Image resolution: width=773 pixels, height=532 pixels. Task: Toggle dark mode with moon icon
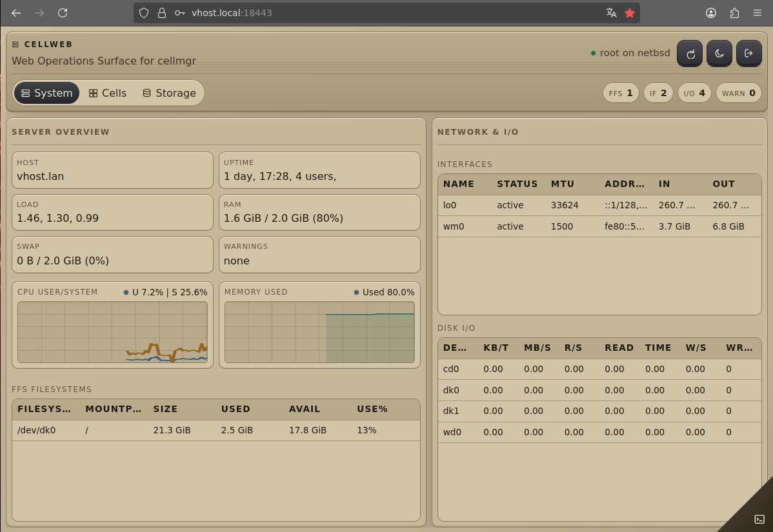pos(719,54)
